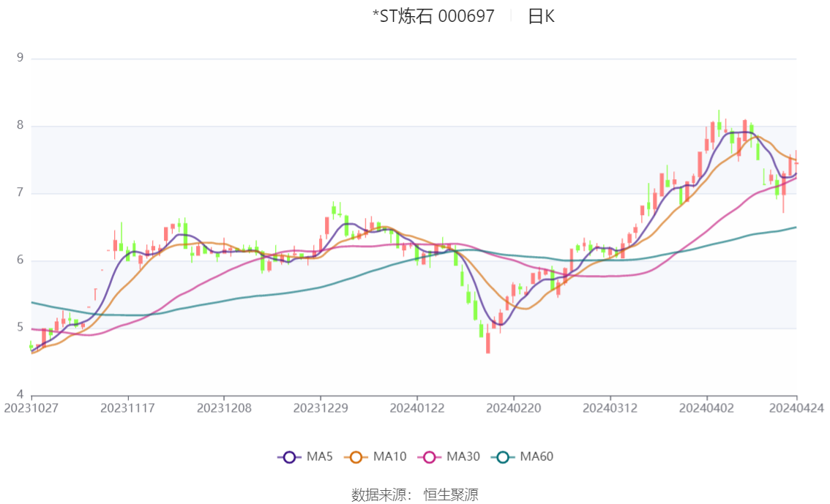Click the x-axis date 20240220
Viewport: 830px width, 504px height.
(x=514, y=408)
